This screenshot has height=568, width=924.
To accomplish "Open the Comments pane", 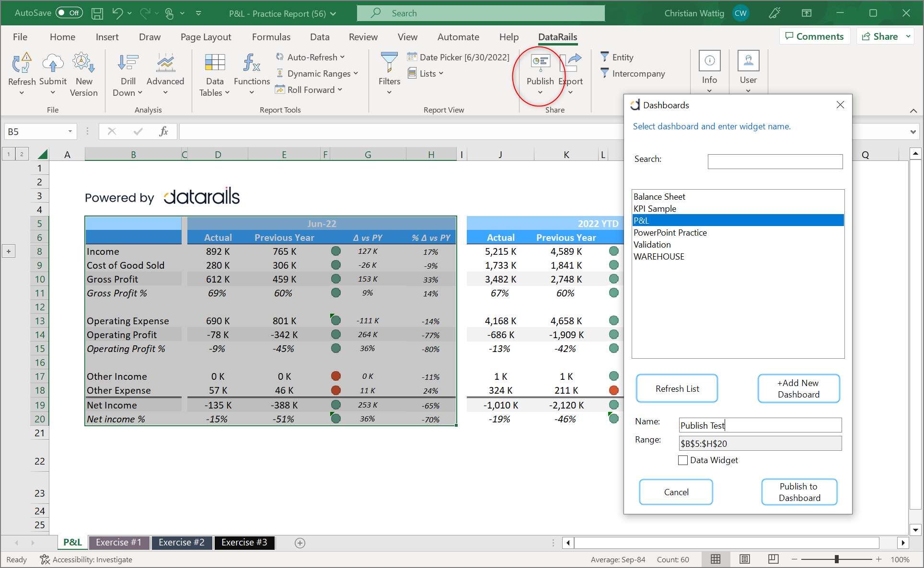I will 814,36.
